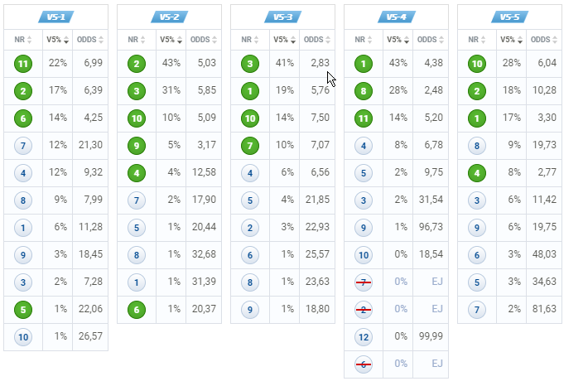Viewport: 588px width, 386px height.
Task: Select horse 9 in the V5-3 column
Action: pos(250,310)
